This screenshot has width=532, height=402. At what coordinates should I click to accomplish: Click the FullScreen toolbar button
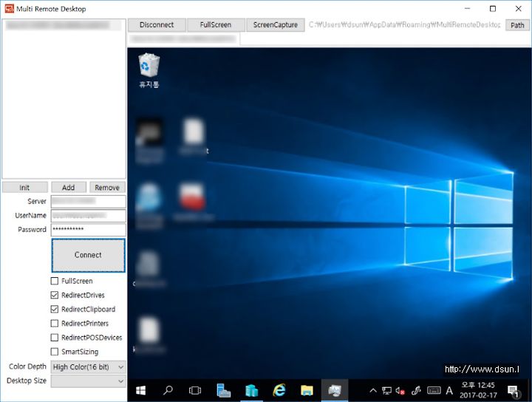[216, 25]
